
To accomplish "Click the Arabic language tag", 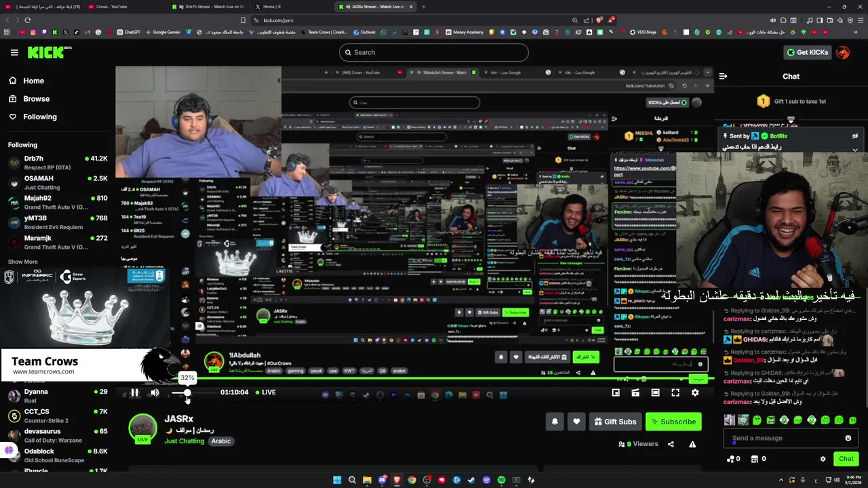I will (x=221, y=441).
